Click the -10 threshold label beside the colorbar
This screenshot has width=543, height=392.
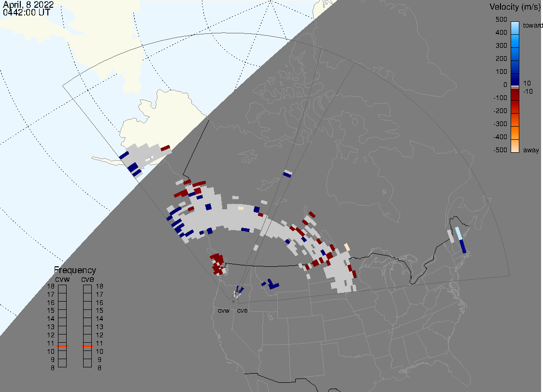[528, 91]
